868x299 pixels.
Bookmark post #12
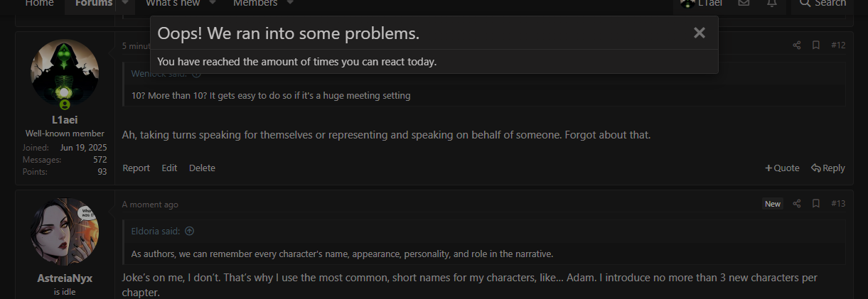[816, 45]
